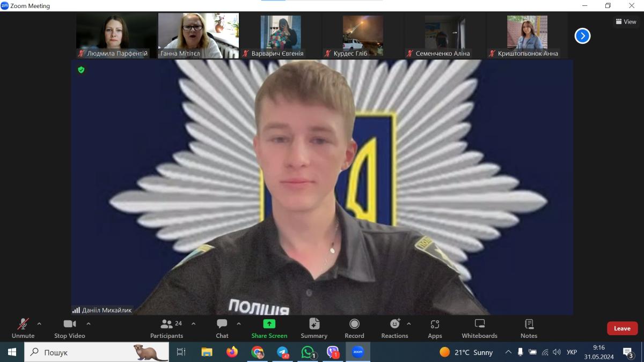Click the Unmute microphone icon

23,324
